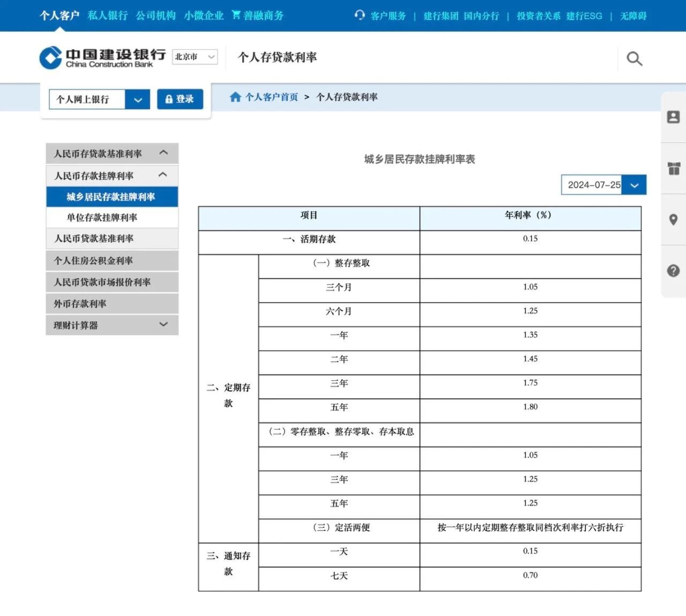Switch to the 公司机构 tab
Viewport: 686px width, 616px height.
[x=155, y=16]
